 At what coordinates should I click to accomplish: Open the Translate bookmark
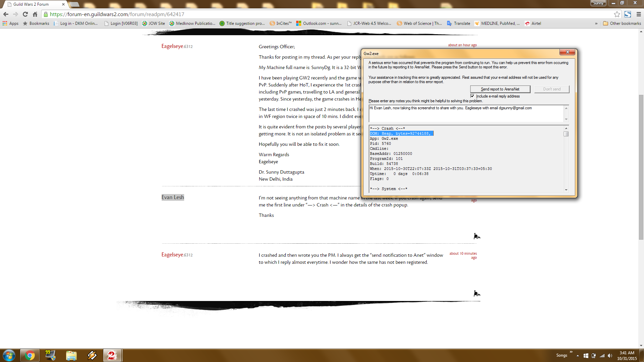(x=459, y=23)
